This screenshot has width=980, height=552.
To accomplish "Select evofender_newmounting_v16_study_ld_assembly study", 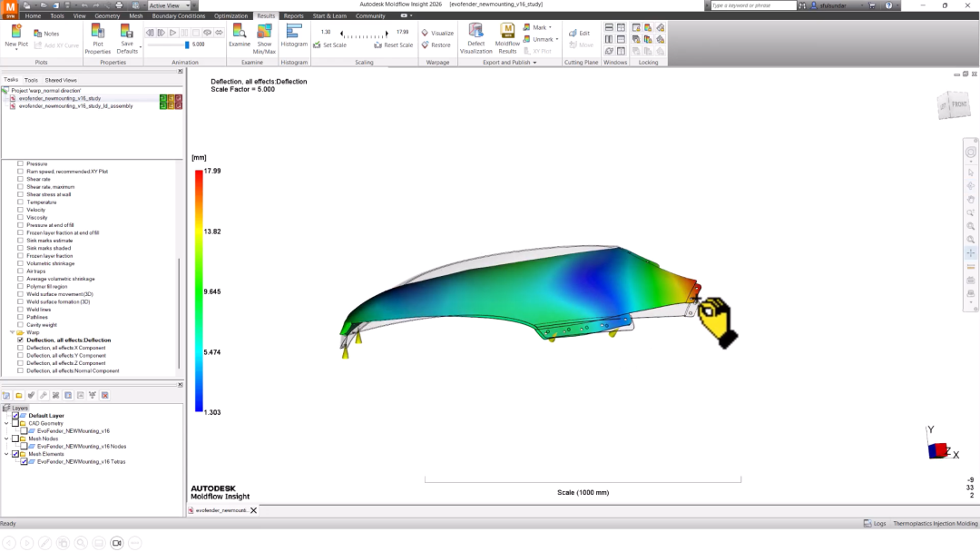I will [x=75, y=106].
